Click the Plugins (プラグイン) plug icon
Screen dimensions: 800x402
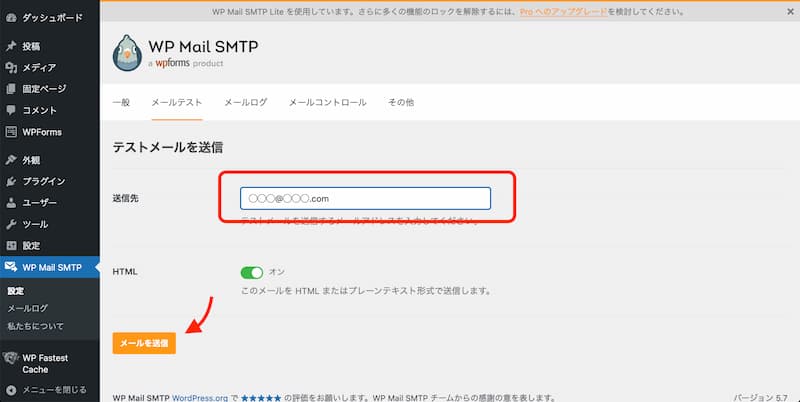pyautogui.click(x=11, y=182)
